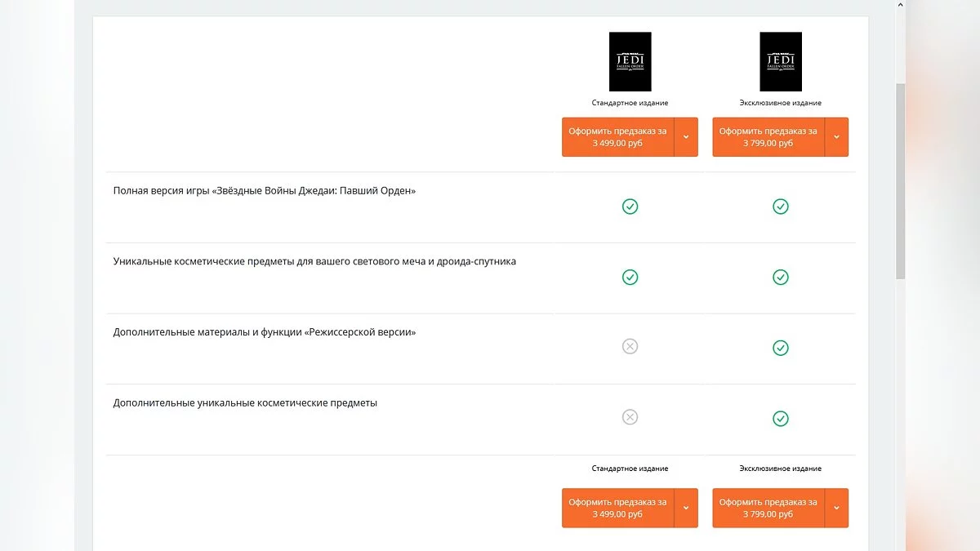
Task: Open bottom Exclusive edition preorder dropdown arrow
Action: pyautogui.click(x=836, y=508)
